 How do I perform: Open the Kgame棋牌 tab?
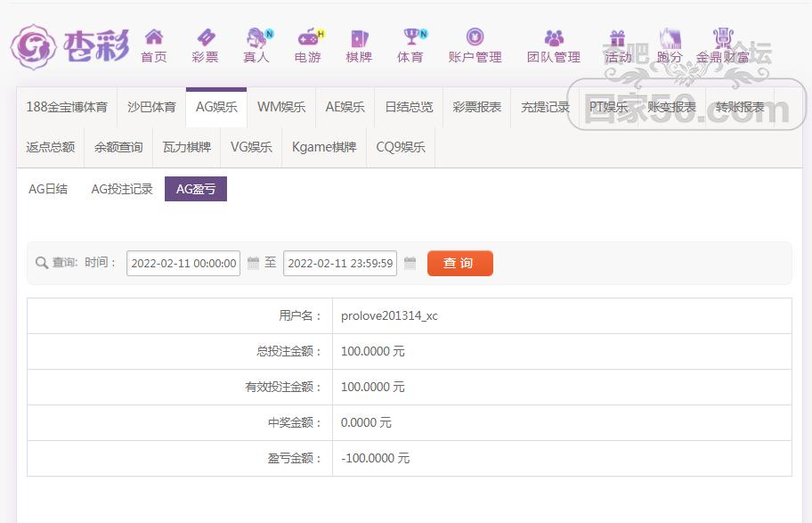click(x=324, y=148)
